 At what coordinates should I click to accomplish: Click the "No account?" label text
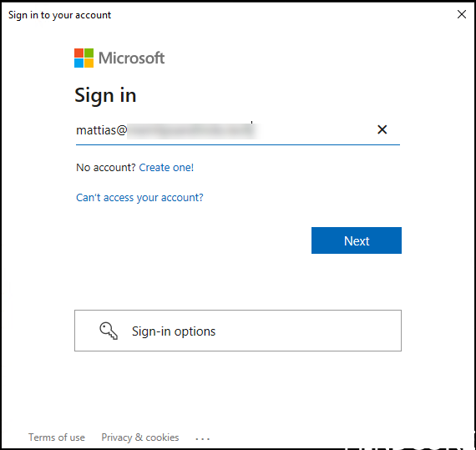coord(106,168)
